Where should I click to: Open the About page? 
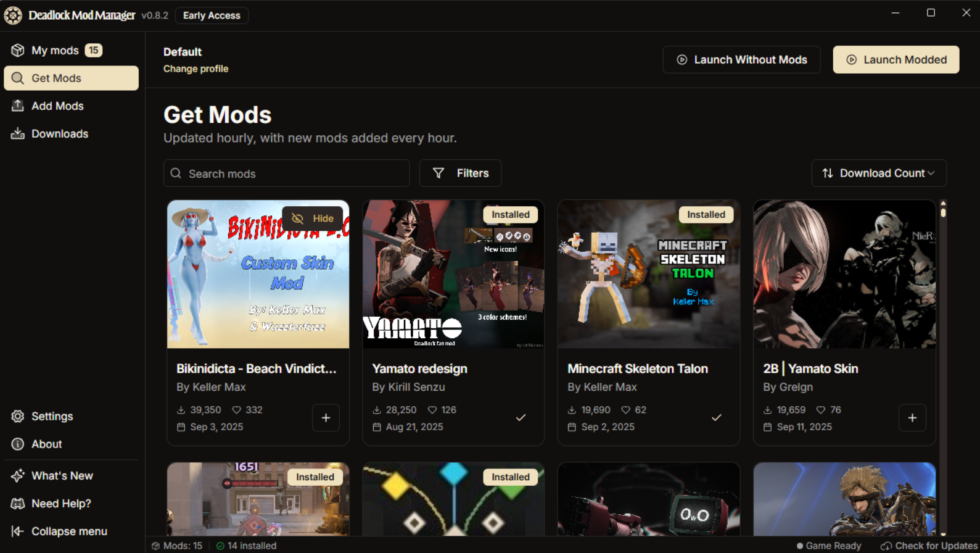tap(71, 444)
